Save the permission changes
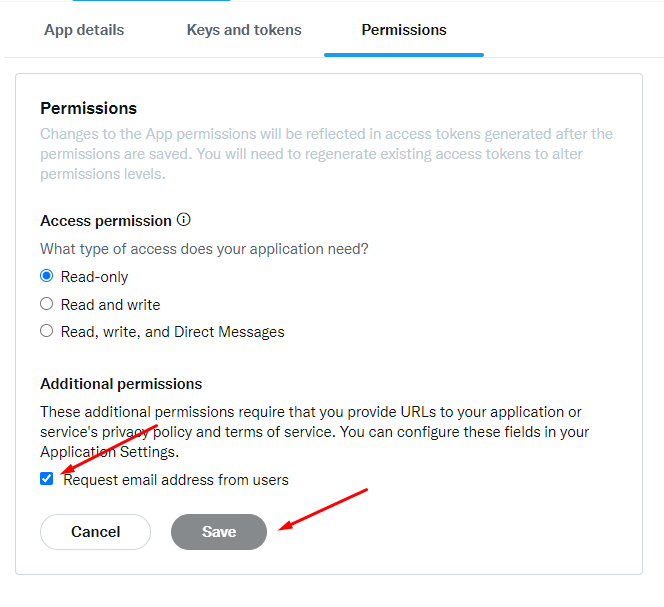The image size is (664, 607). 219,532
